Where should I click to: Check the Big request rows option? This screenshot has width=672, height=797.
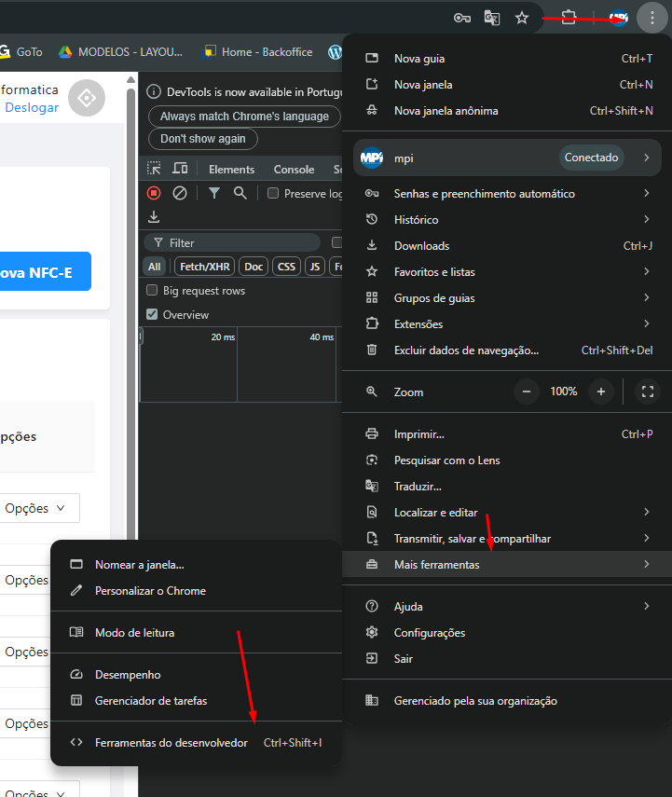tap(153, 291)
